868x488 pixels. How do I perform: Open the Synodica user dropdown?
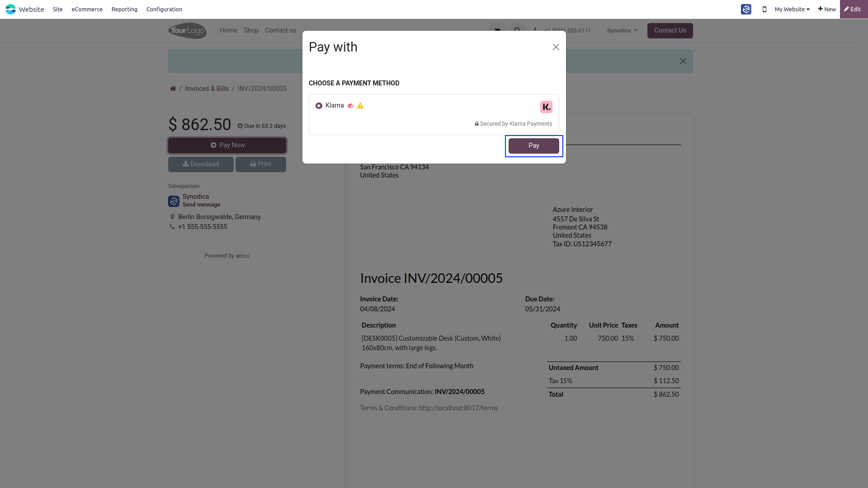[x=622, y=31]
